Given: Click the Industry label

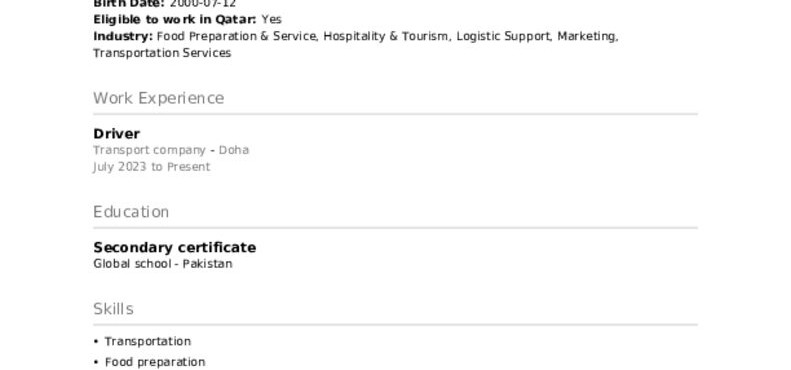Looking at the screenshot, I should pyautogui.click(x=123, y=36).
